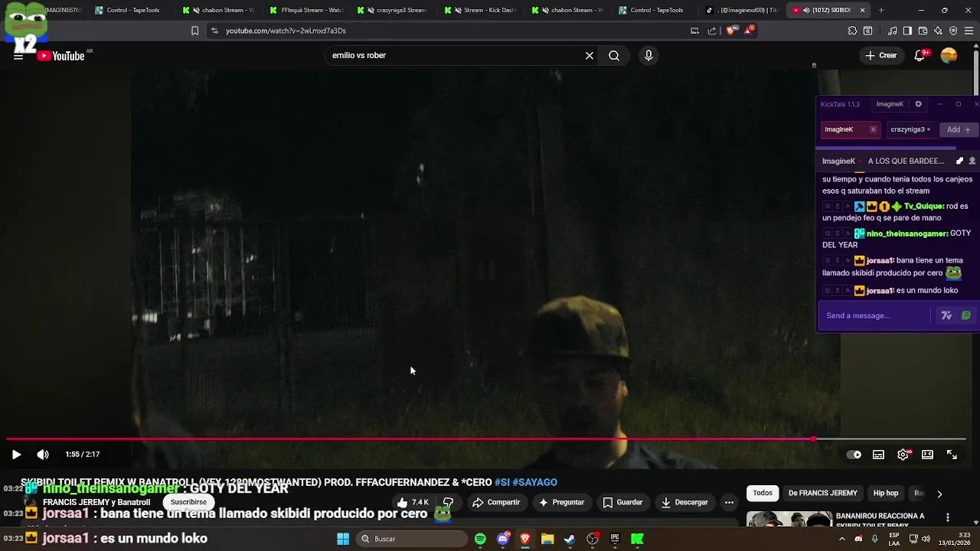Viewport: 980px width, 551px height.
Task: Open Steam from the taskbar
Action: pyautogui.click(x=570, y=539)
